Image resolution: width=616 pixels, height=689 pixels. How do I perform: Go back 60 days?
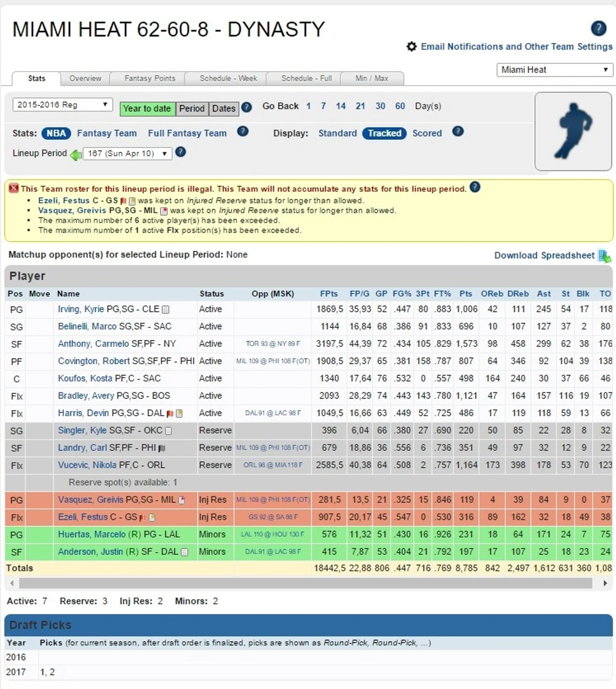400,106
